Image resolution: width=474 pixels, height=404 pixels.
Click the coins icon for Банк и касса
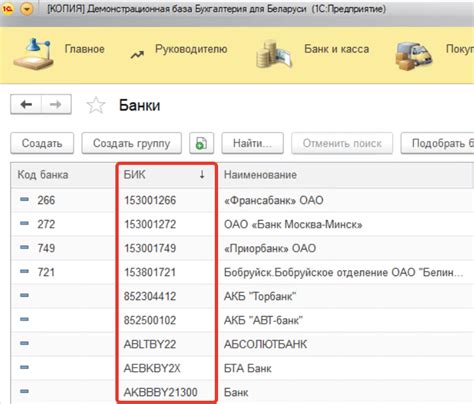click(274, 54)
